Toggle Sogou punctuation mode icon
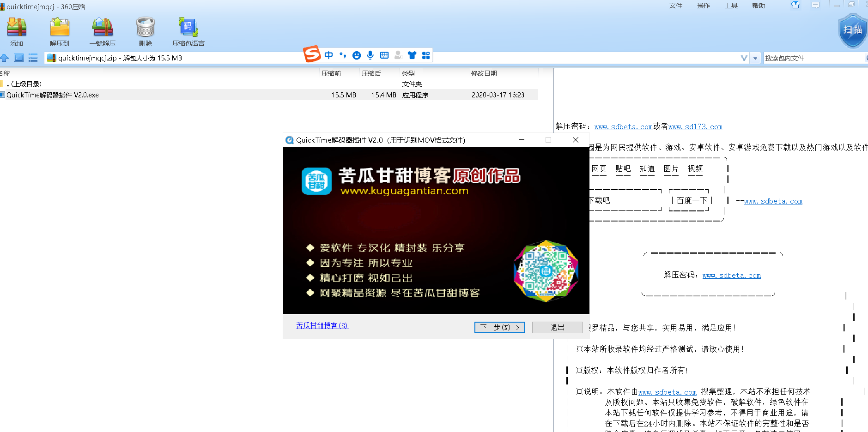 342,55
